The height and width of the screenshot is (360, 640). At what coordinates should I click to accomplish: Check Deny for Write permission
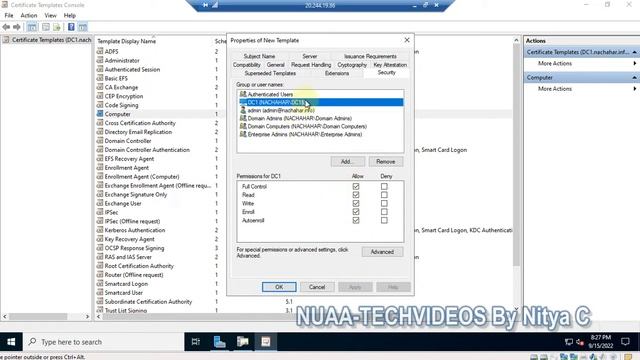pyautogui.click(x=384, y=203)
